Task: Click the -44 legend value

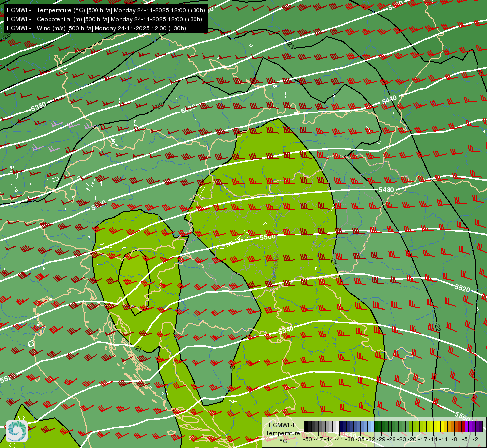Action: click(328, 440)
